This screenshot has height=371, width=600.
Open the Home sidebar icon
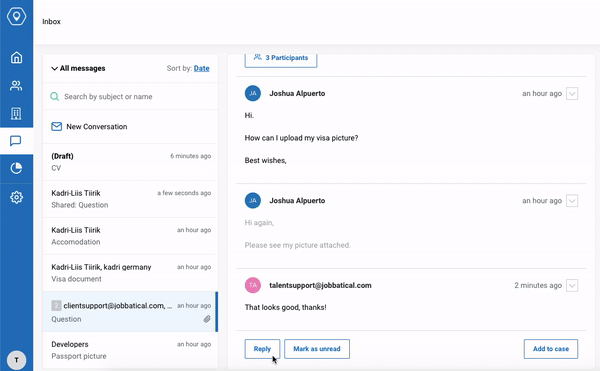[x=16, y=58]
